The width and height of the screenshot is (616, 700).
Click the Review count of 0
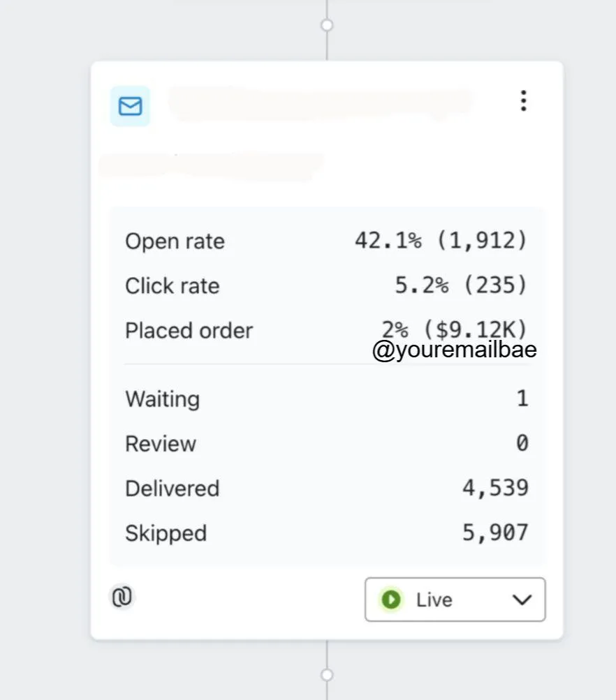pos(522,443)
